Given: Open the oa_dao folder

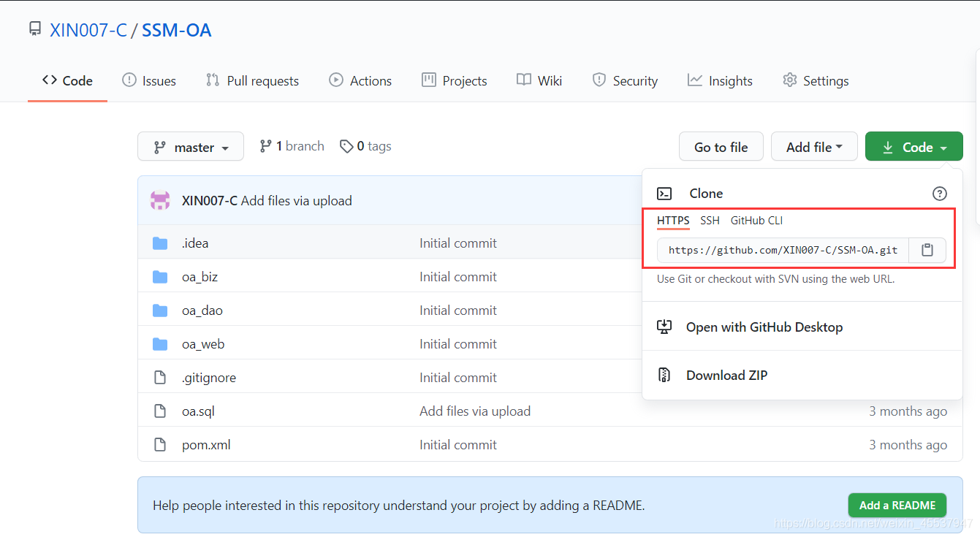Looking at the screenshot, I should [x=202, y=311].
